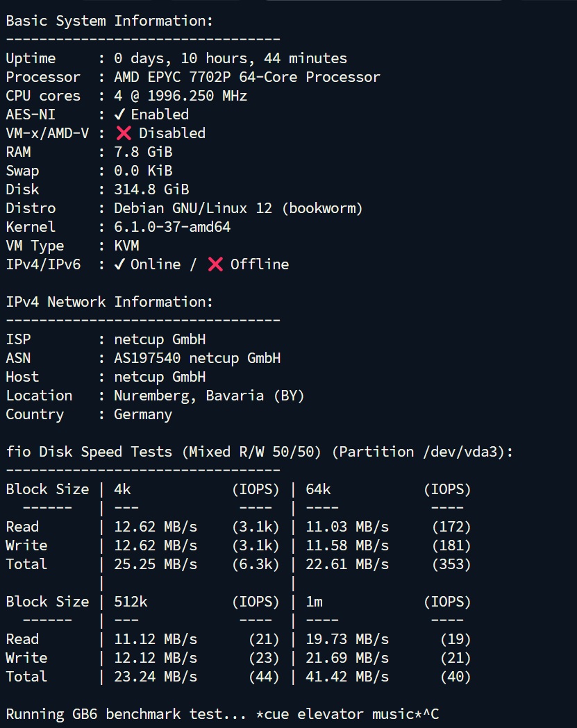577x728 pixels.
Task: Click the kernel version 6.1.0-37-amd64
Action: point(172,227)
